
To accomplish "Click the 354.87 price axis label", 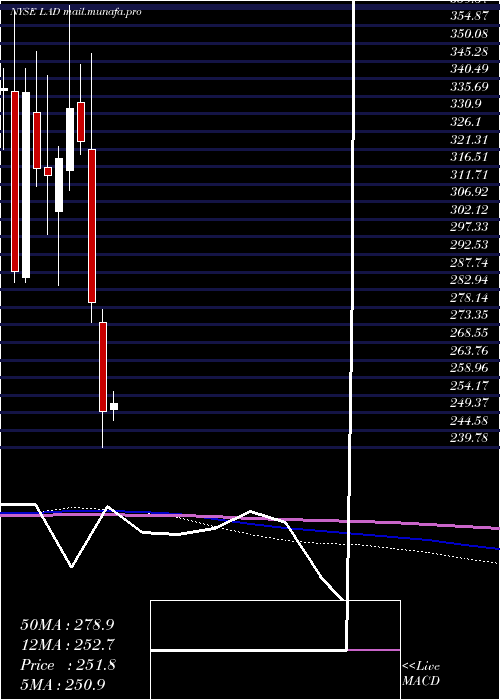I will [469, 17].
